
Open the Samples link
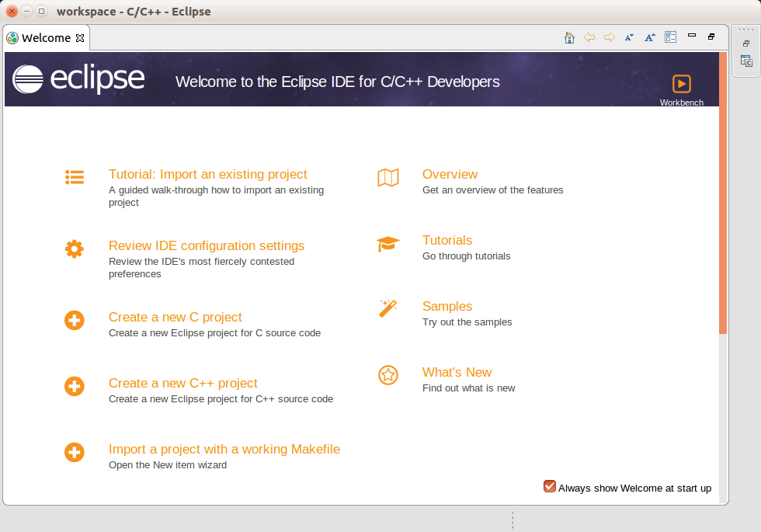pyautogui.click(x=447, y=306)
